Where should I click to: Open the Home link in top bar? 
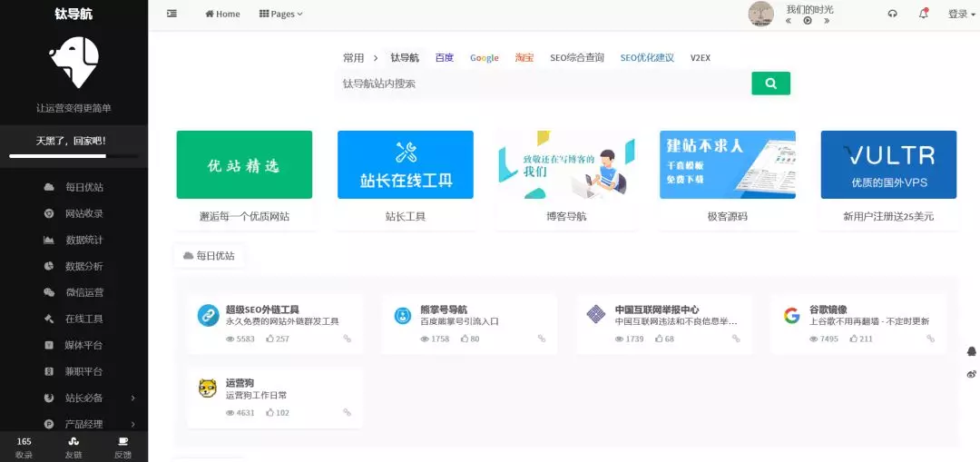222,14
